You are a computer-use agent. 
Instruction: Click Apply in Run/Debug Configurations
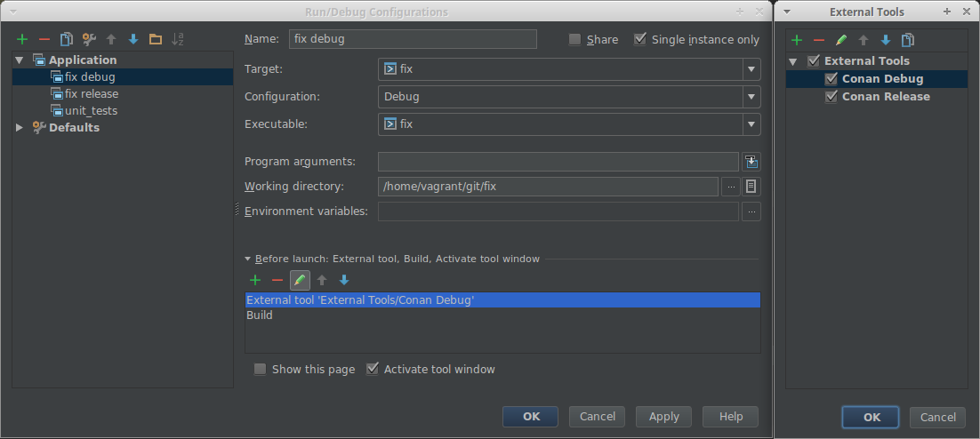663,417
